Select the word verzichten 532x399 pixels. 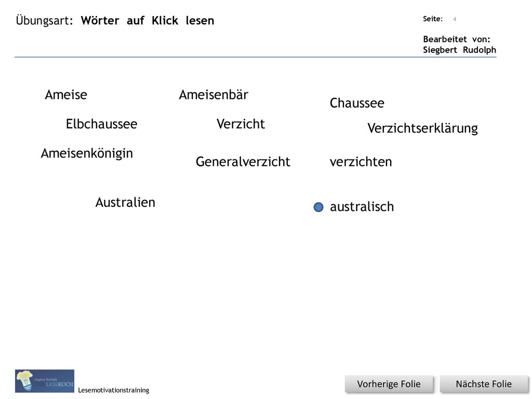pos(361,162)
